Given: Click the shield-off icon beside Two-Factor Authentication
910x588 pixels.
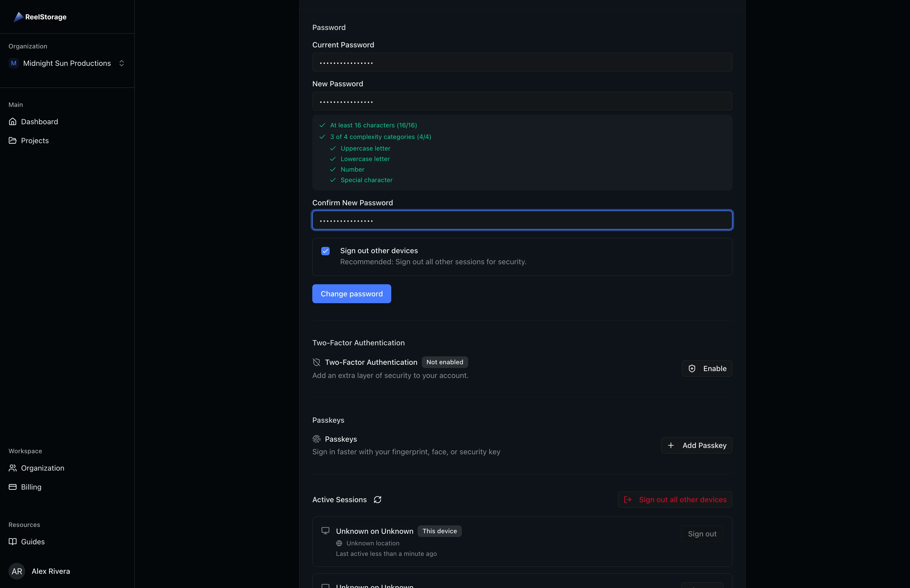Looking at the screenshot, I should click(x=316, y=362).
